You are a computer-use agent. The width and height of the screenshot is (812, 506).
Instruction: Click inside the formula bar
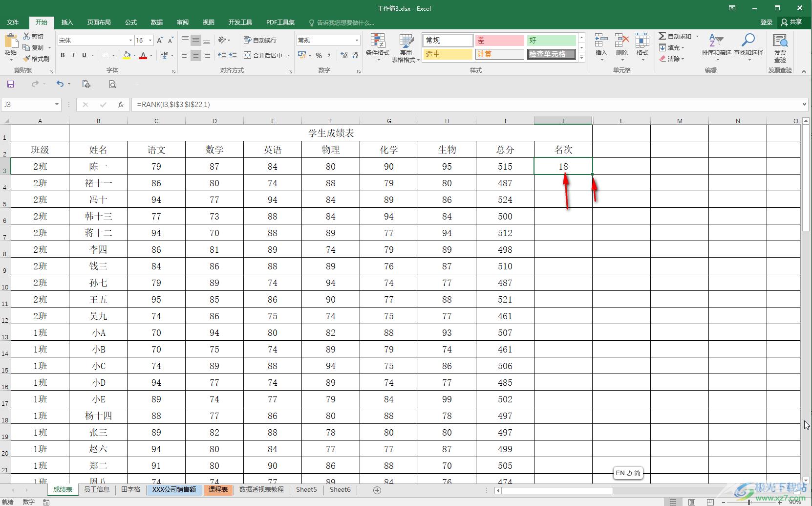click(x=467, y=104)
